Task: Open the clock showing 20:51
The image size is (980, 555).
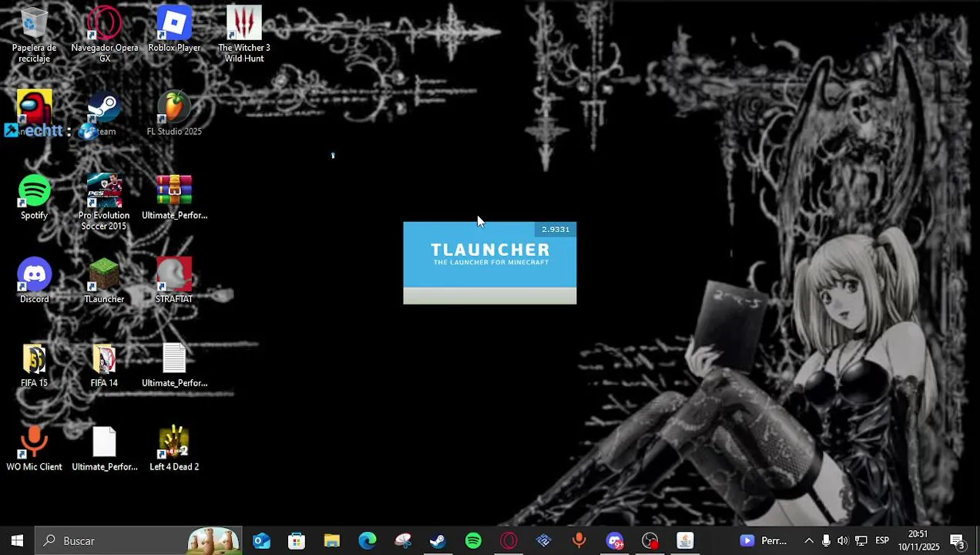Action: pyautogui.click(x=918, y=540)
